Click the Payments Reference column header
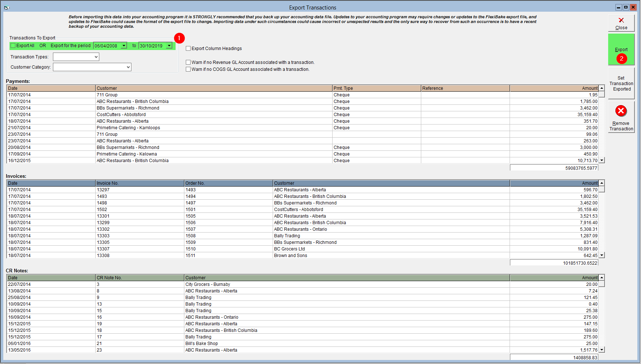The image size is (641, 364). pos(465,88)
